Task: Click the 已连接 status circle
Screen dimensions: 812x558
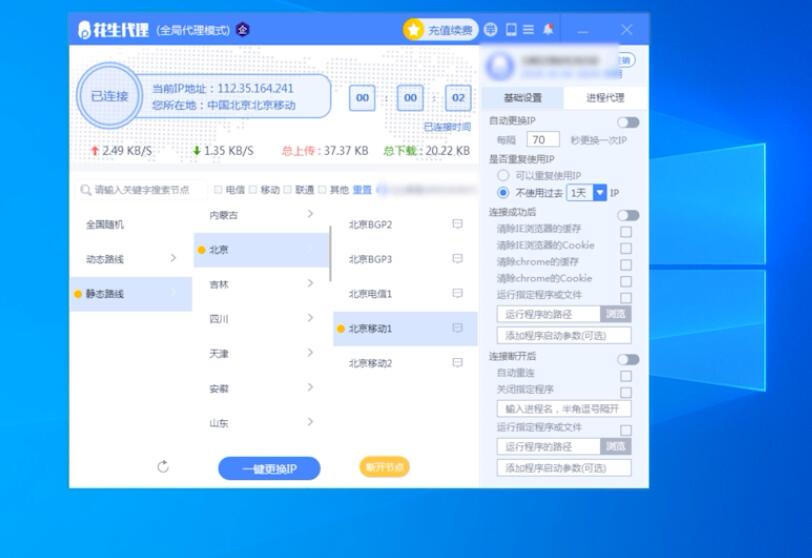Action: point(109,96)
